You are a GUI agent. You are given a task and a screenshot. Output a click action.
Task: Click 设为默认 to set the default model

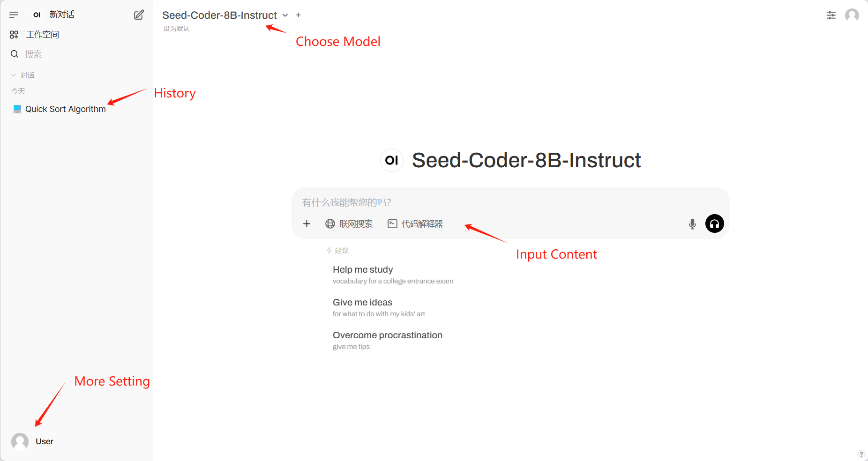point(176,29)
